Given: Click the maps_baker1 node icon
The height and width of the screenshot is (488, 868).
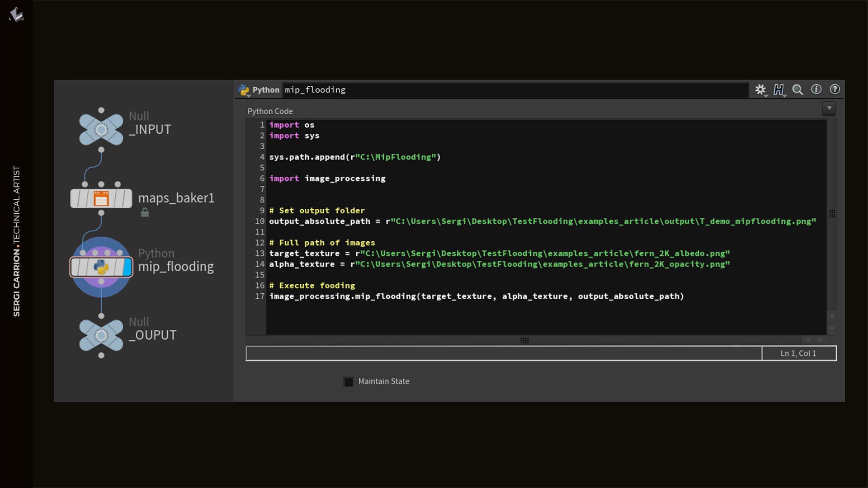Looking at the screenshot, I should tap(101, 198).
